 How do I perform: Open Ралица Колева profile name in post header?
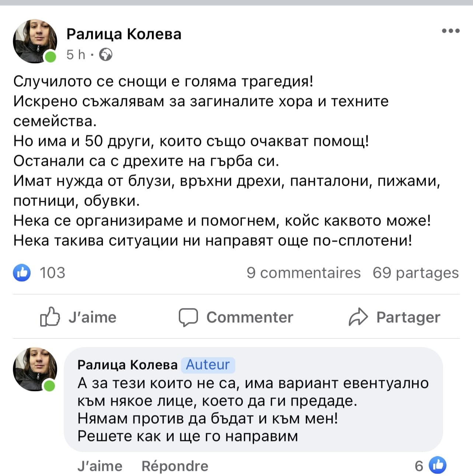click(124, 34)
